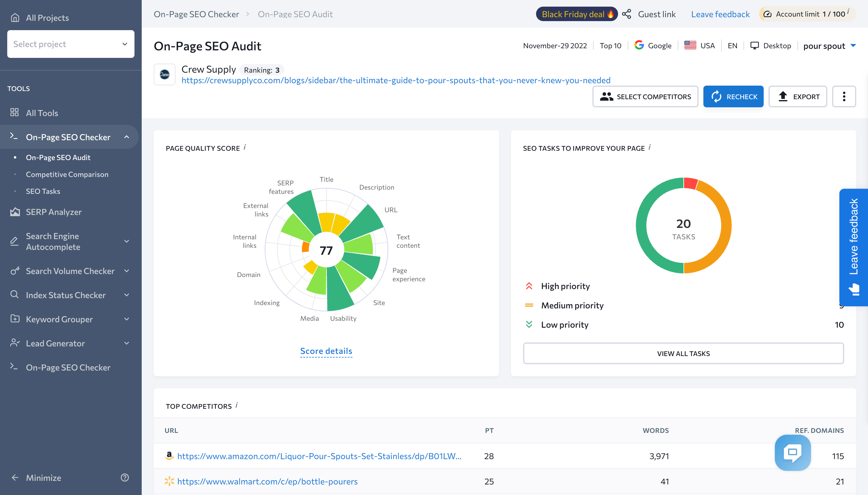Click the three-dot more options icon
The height and width of the screenshot is (495, 868).
point(843,96)
